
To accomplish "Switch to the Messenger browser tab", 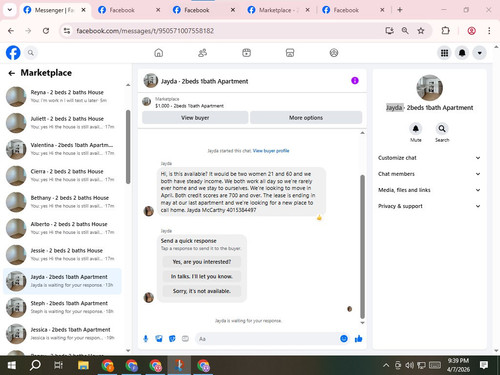I will (x=55, y=10).
